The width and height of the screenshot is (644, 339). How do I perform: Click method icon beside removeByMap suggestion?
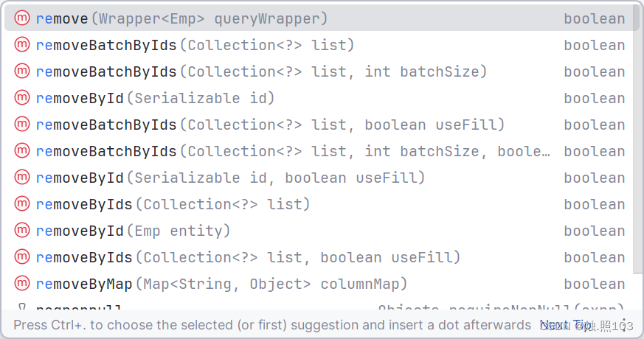22,283
